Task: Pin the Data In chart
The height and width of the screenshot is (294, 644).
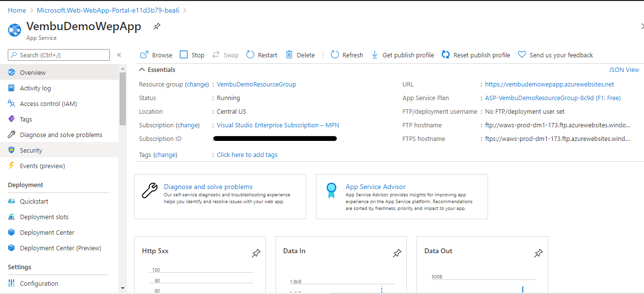Action: pos(397,253)
